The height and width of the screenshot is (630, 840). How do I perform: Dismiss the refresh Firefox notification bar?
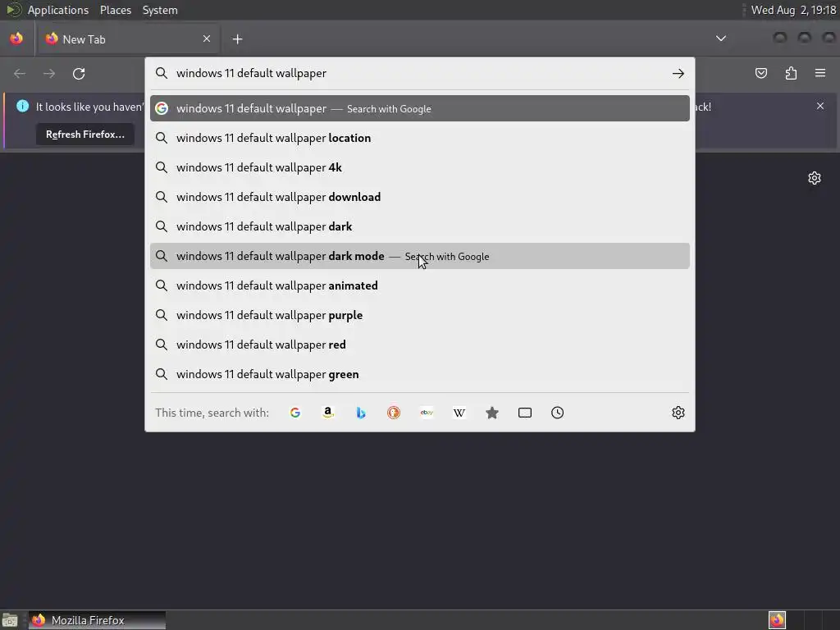820,106
